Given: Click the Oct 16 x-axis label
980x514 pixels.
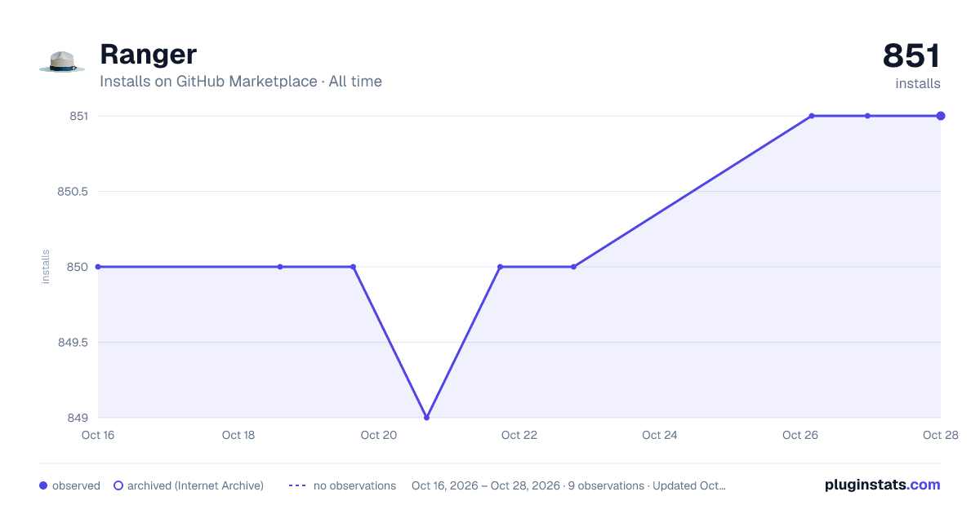Looking at the screenshot, I should point(98,435).
